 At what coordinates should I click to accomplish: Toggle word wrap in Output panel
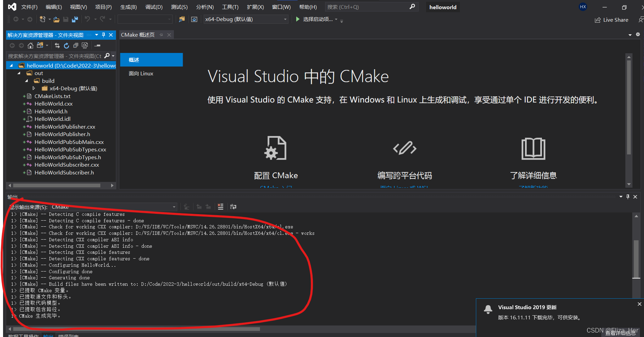point(233,207)
